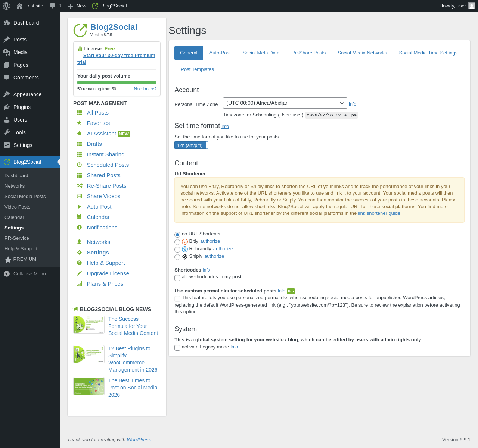Open the Social Meta Data tab

click(261, 53)
